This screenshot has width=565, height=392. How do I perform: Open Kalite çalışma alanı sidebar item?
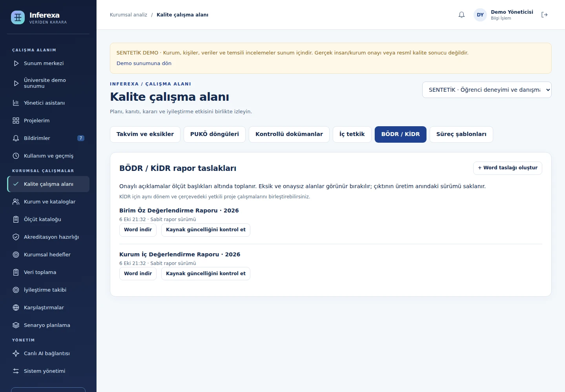click(48, 184)
